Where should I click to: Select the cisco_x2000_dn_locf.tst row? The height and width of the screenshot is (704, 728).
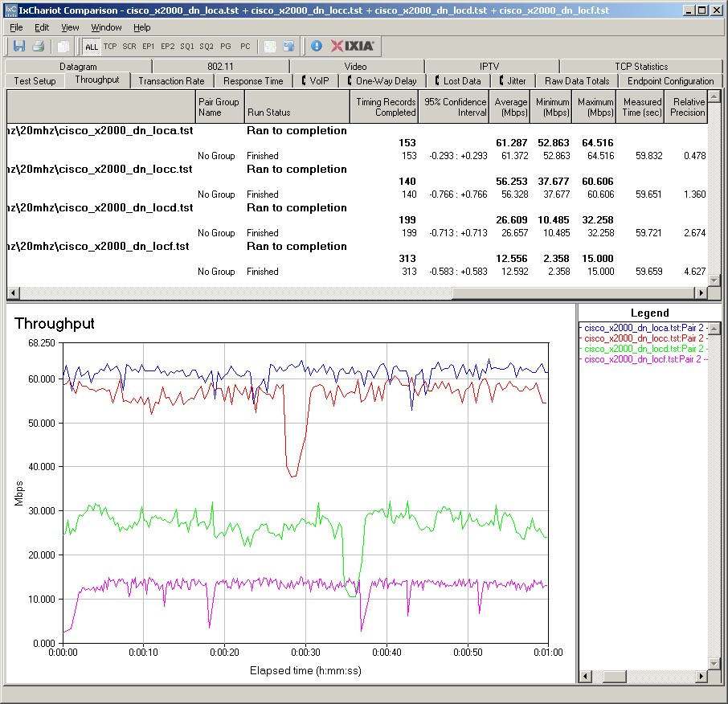357,246
